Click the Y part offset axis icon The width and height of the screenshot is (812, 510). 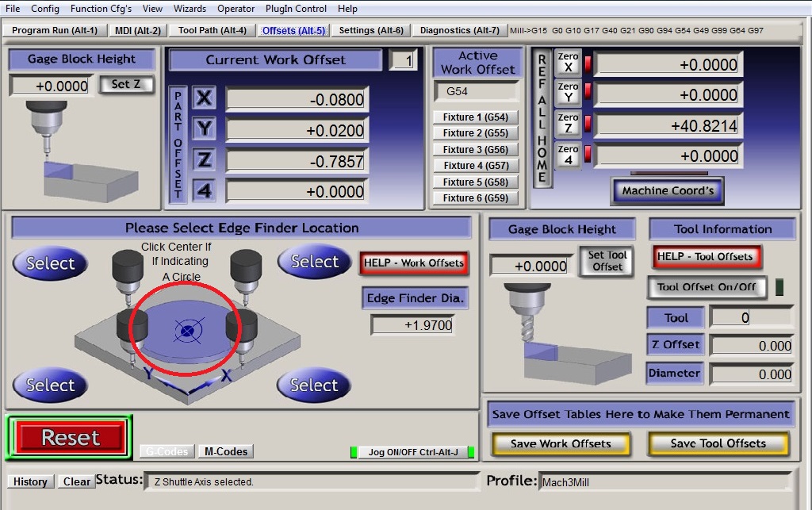point(205,128)
